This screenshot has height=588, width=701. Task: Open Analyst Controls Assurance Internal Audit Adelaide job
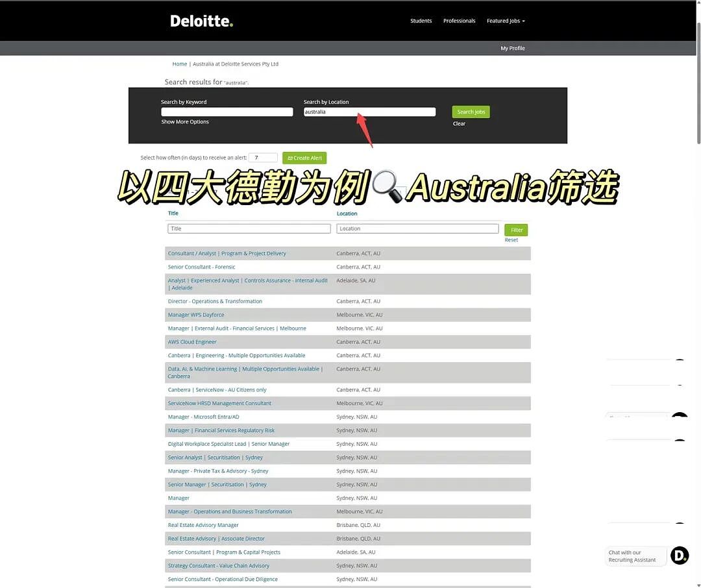pos(247,284)
